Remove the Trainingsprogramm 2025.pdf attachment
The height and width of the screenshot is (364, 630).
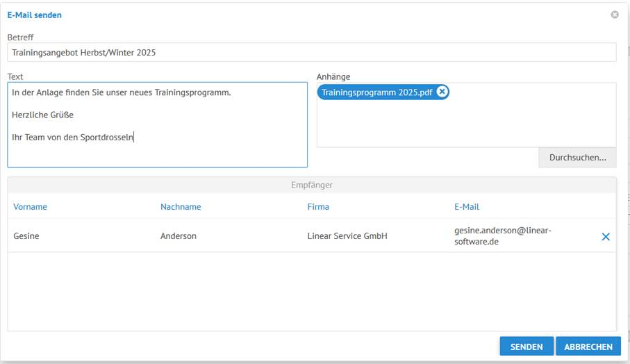click(442, 92)
